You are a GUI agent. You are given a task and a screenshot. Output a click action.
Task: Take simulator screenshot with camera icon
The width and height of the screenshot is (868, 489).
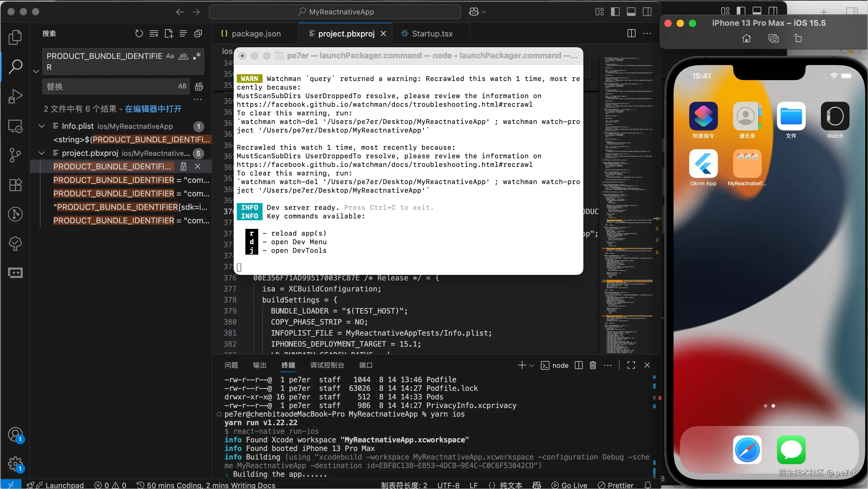(773, 38)
